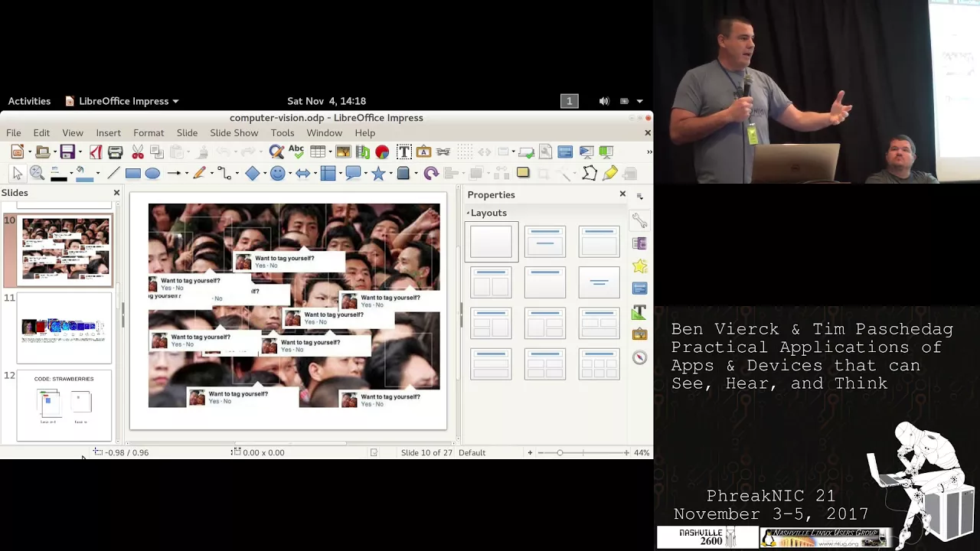Insert Chart pie icon
This screenshot has width=980, height=551.
click(382, 152)
